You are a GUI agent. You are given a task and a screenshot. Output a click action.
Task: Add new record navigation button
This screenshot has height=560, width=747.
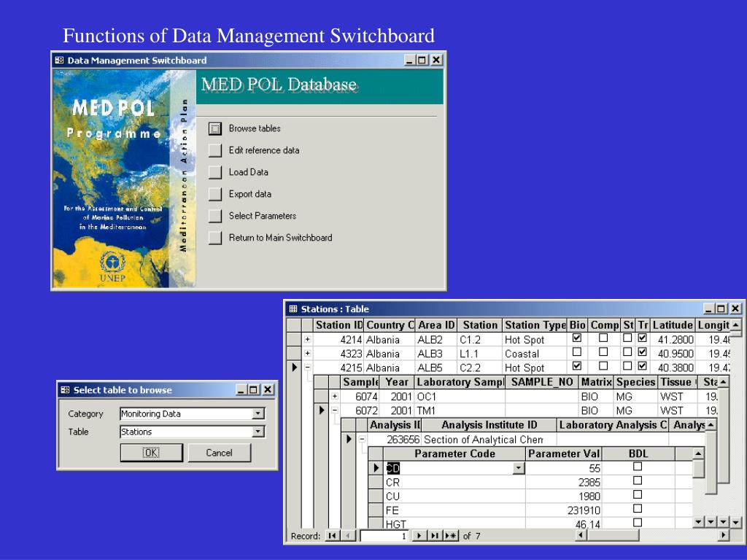point(451,536)
